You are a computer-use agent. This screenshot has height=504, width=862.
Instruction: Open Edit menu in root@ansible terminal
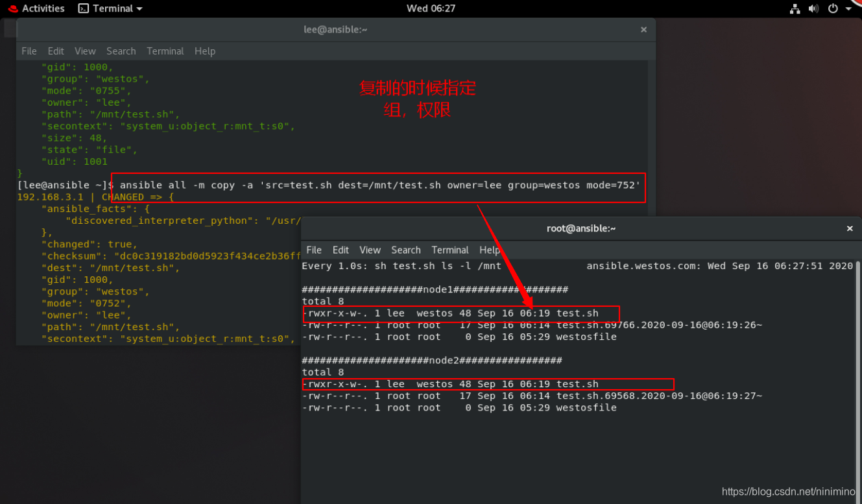(x=341, y=250)
